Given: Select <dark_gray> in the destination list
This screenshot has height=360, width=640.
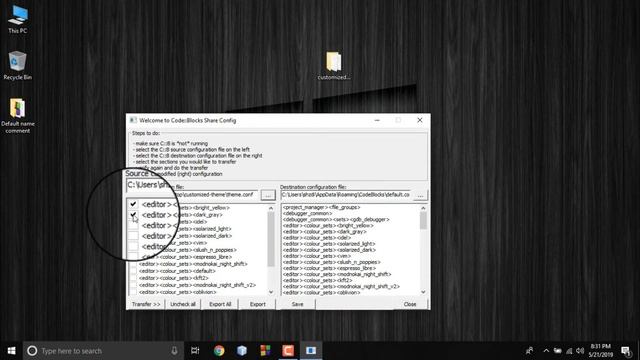Looking at the screenshot, I should point(325,232).
